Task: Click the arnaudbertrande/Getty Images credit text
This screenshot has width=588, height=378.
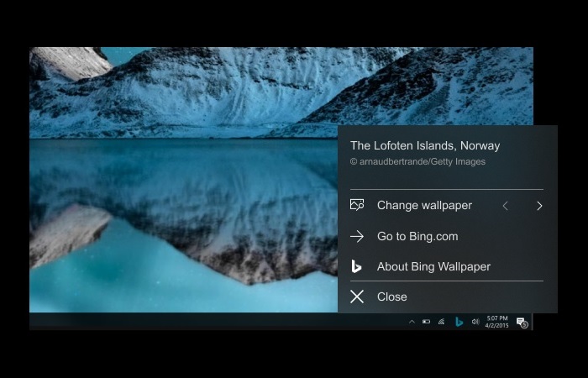Action: pos(417,161)
